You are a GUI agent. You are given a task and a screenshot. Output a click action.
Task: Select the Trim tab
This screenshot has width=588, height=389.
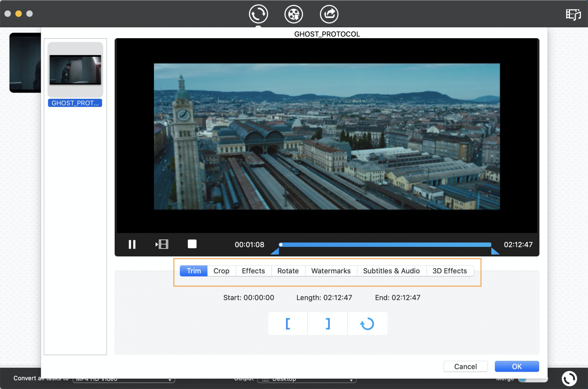tap(194, 271)
